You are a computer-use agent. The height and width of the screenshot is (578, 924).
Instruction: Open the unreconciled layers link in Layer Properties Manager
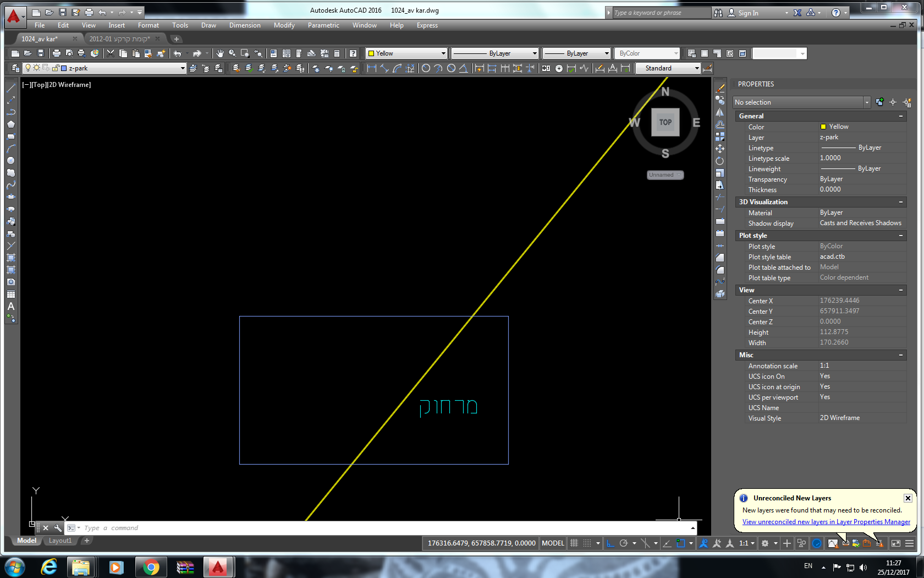[826, 522]
